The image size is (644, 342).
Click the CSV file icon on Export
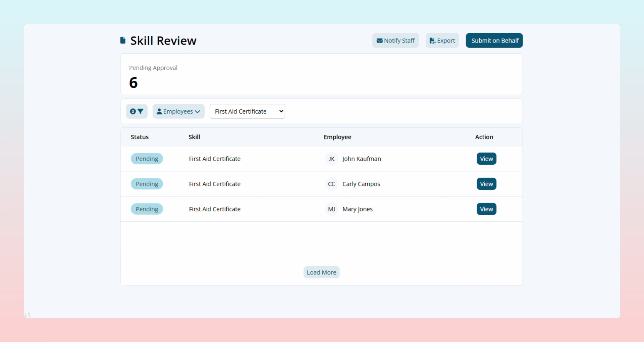[433, 40]
